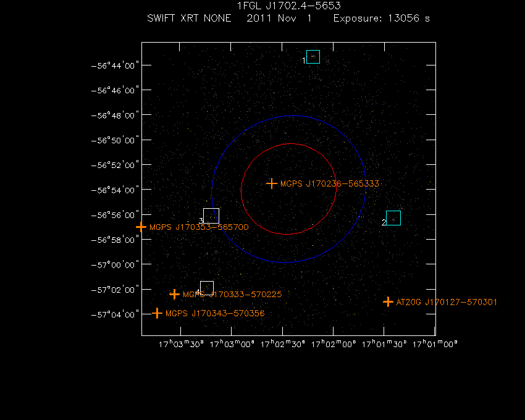Select label text MGPS J170343-570356
525x420 pixels.
tap(215, 314)
